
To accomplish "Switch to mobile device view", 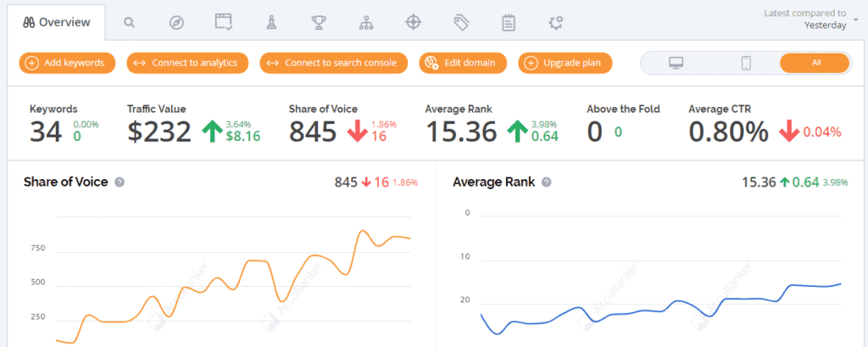I will click(746, 63).
